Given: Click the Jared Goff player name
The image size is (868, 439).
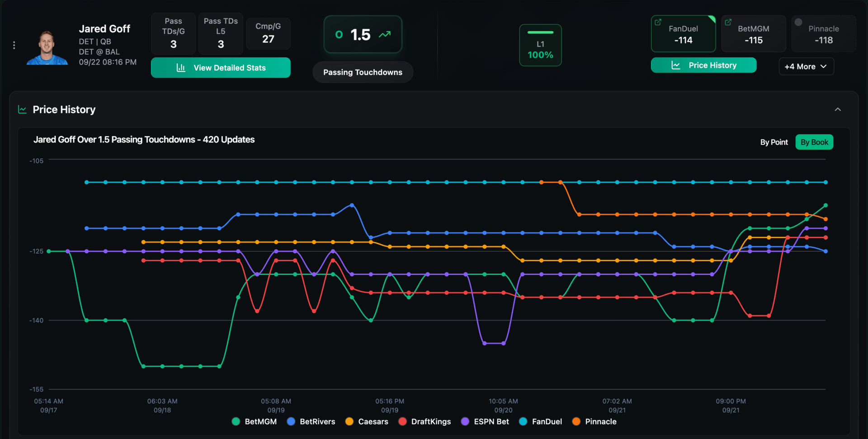Looking at the screenshot, I should (104, 29).
